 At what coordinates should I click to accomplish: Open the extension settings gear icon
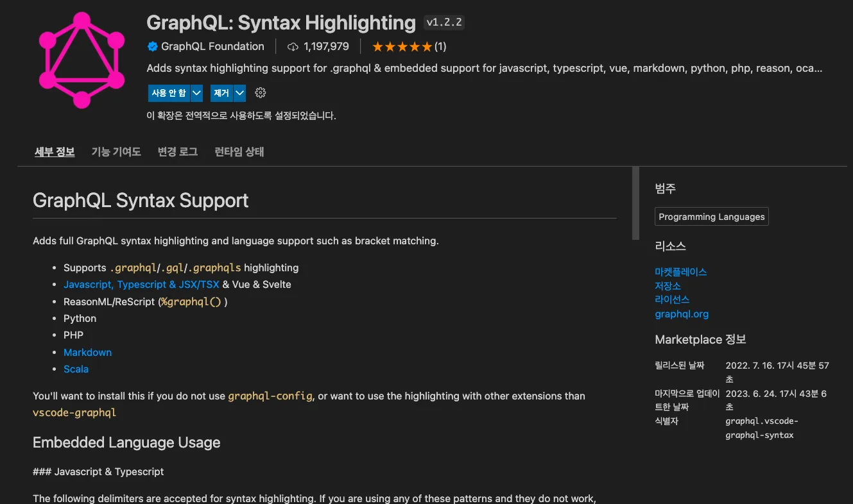260,93
